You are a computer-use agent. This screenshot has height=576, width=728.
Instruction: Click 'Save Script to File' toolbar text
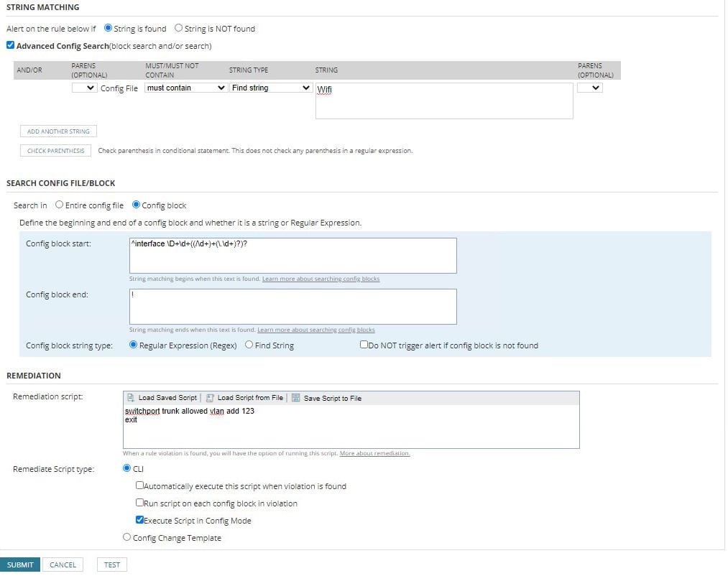(333, 398)
